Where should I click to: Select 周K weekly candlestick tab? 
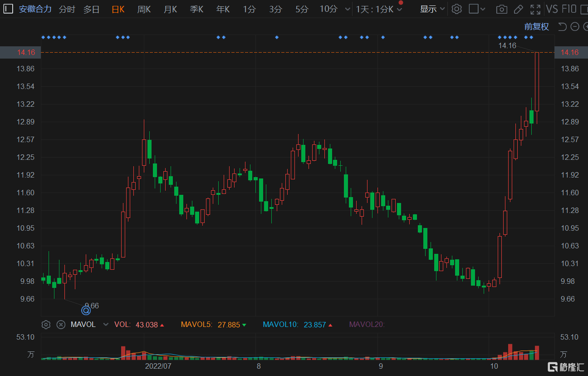[x=144, y=9]
